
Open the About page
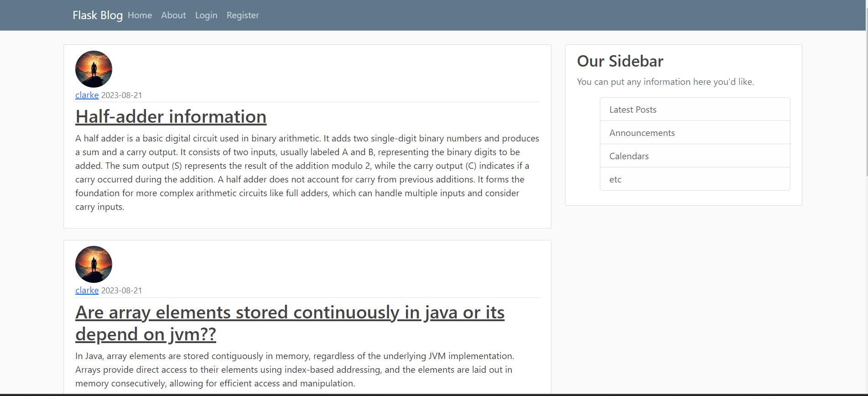point(173,15)
